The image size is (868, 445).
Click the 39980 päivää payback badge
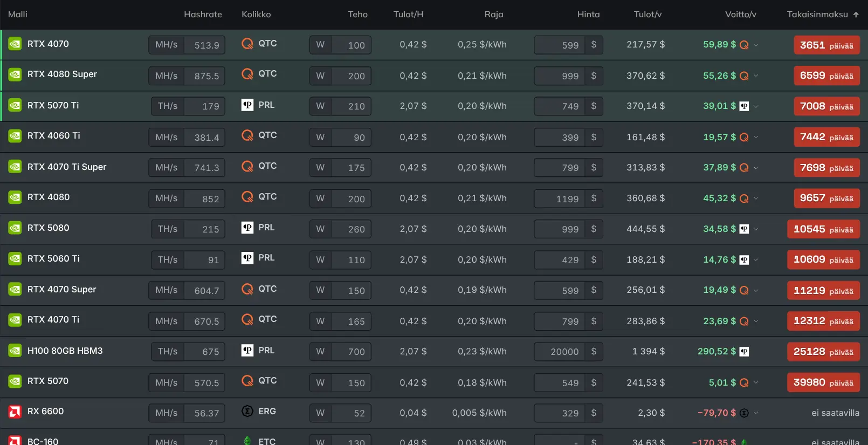click(x=823, y=382)
